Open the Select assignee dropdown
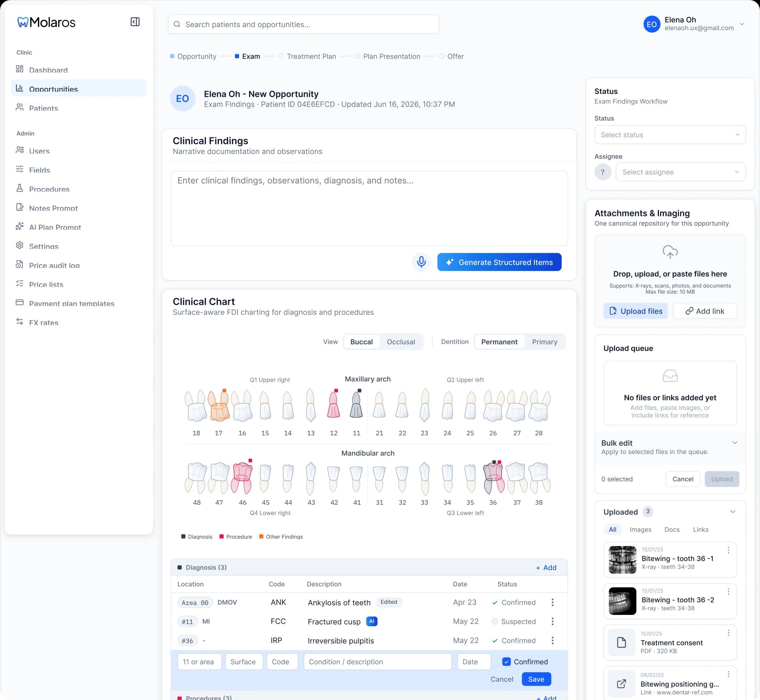Image resolution: width=760 pixels, height=700 pixels. [681, 172]
